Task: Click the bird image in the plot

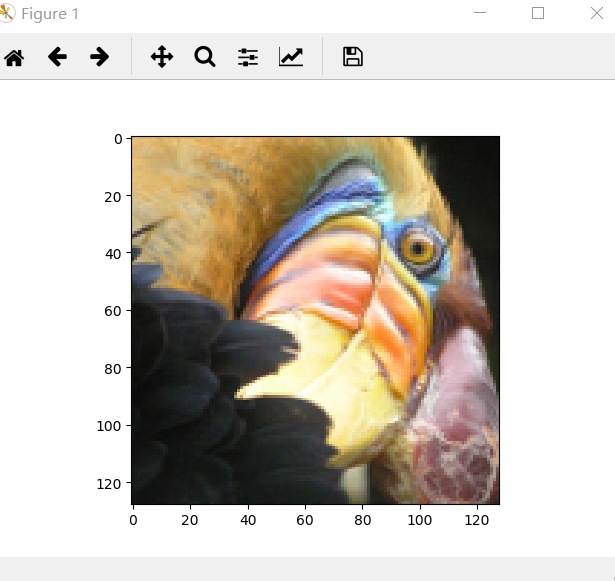Action: [315, 320]
